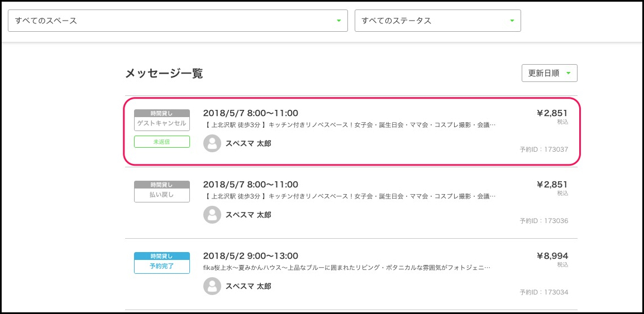Open the すべてのスペース dropdown
This screenshot has height=314, width=644.
178,21
